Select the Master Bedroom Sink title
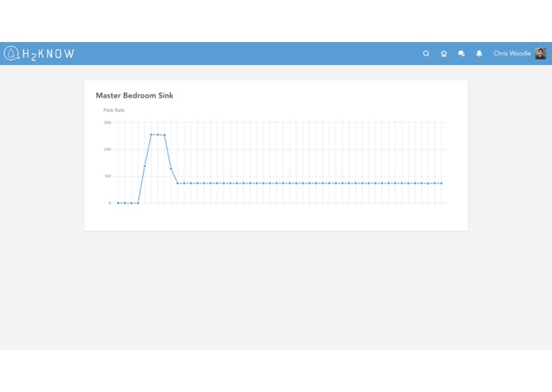Viewport: 552px width, 392px height. coord(134,95)
